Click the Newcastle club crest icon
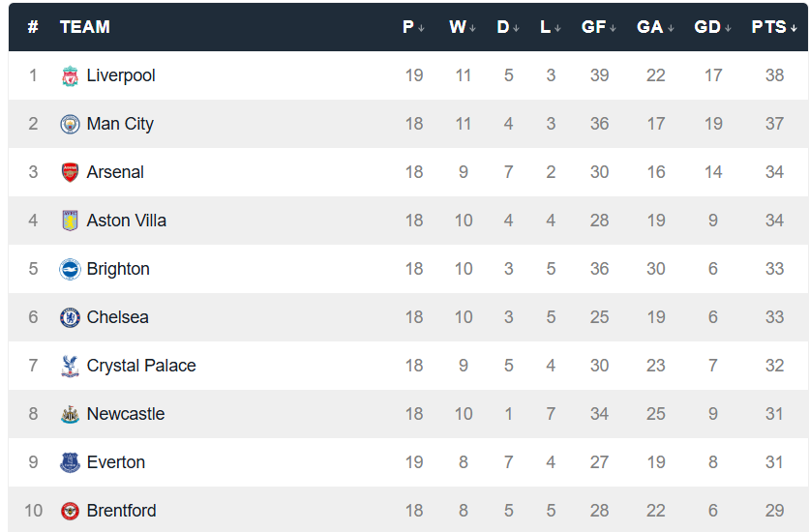This screenshot has width=809, height=532. pyautogui.click(x=70, y=414)
